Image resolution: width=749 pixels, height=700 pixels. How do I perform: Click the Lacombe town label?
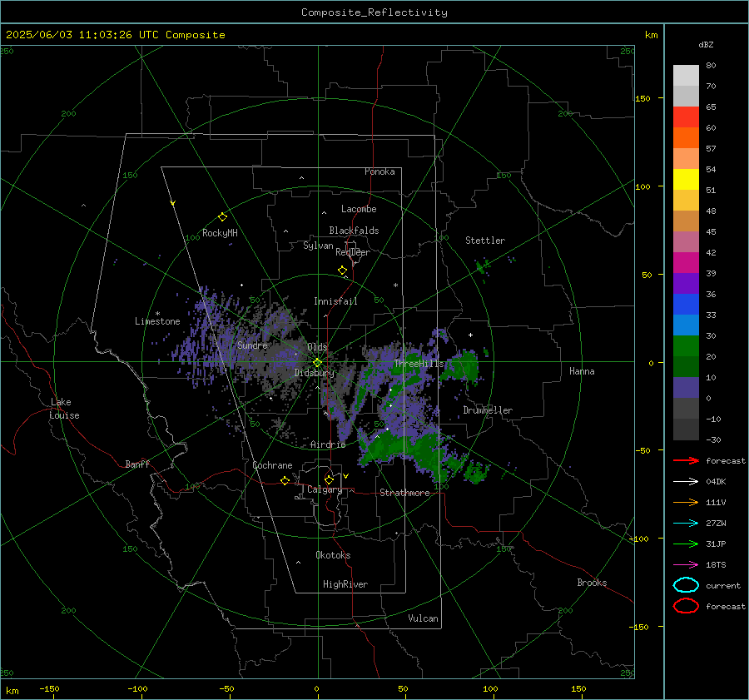point(359,209)
